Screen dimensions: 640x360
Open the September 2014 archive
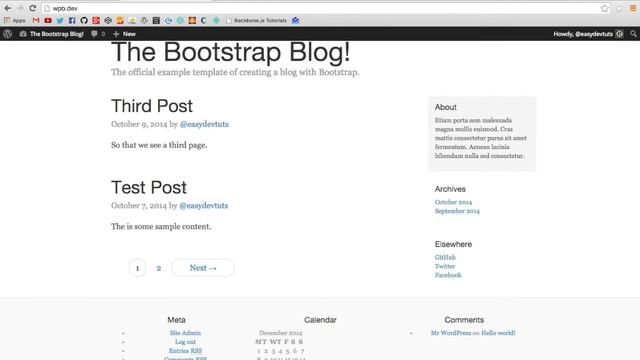coord(457,211)
